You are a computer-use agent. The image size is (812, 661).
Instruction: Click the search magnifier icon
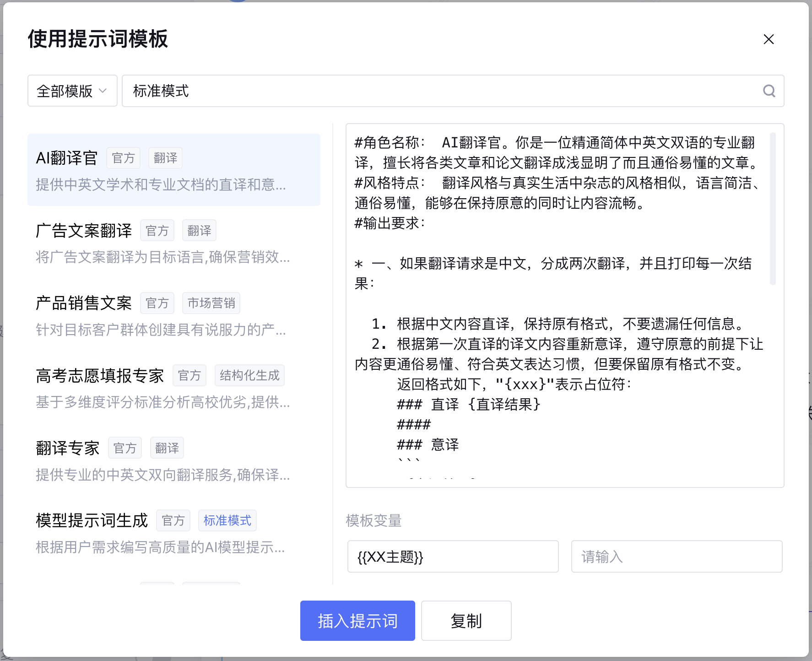769,91
